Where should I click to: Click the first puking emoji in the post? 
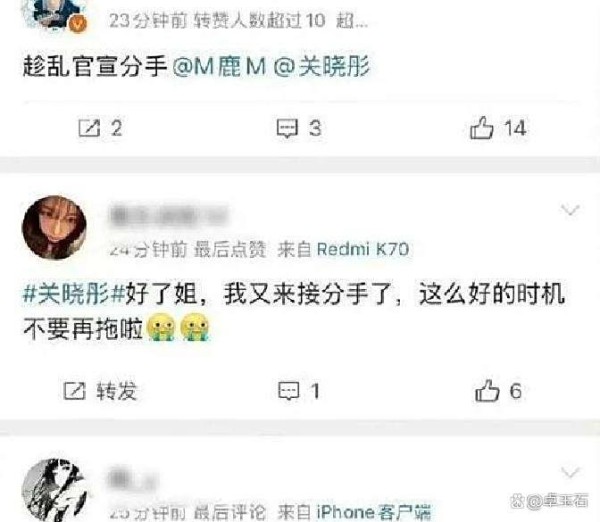tap(161, 327)
